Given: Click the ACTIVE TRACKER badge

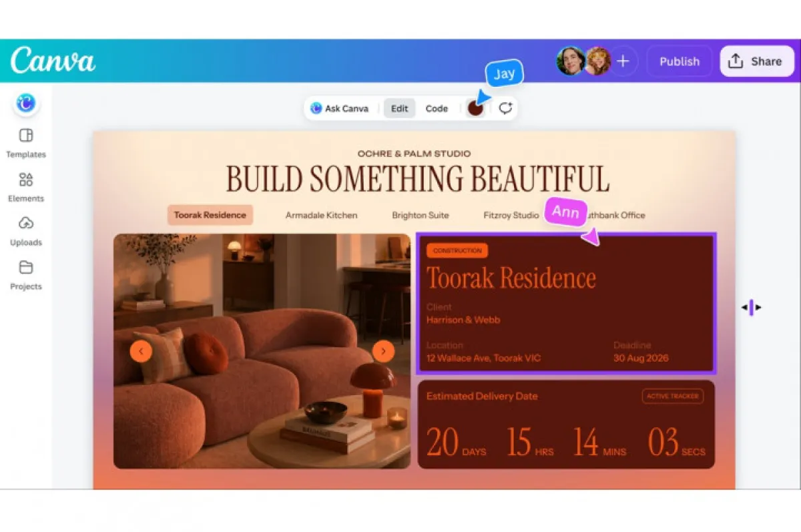Looking at the screenshot, I should click(673, 396).
